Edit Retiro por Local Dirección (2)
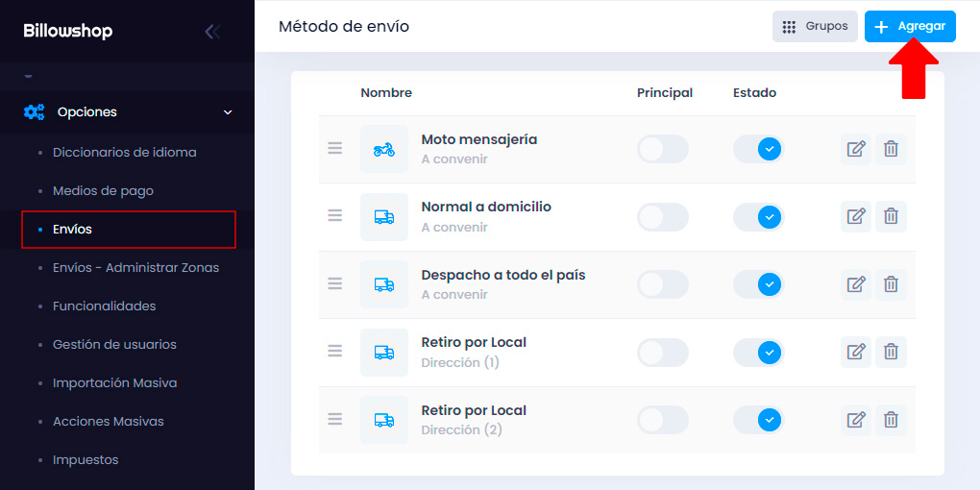The width and height of the screenshot is (980, 490). 856,419
